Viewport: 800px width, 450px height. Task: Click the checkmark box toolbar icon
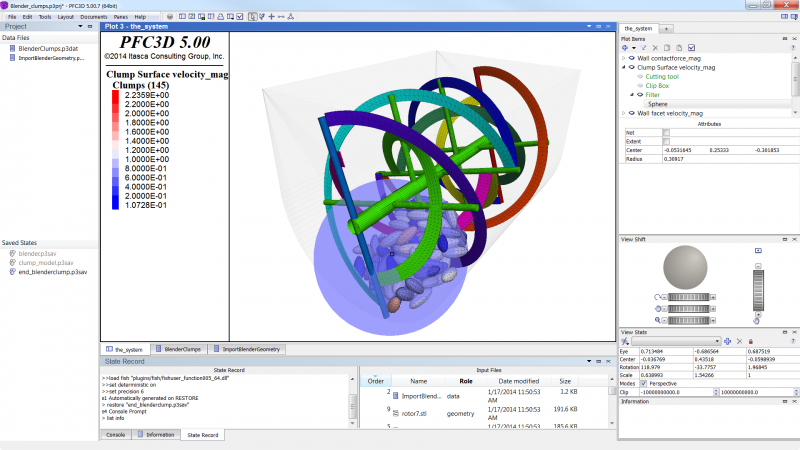pos(240,17)
